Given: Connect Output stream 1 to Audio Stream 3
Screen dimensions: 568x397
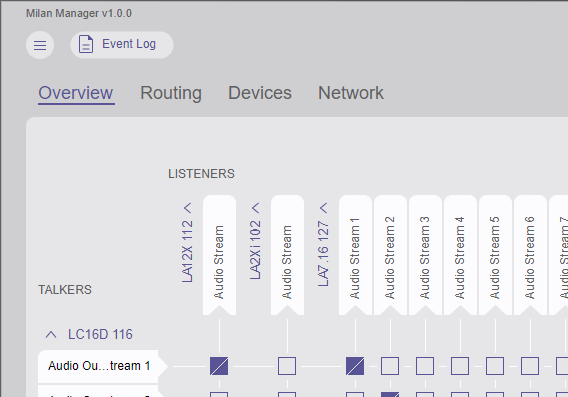Looking at the screenshot, I should [x=425, y=366].
